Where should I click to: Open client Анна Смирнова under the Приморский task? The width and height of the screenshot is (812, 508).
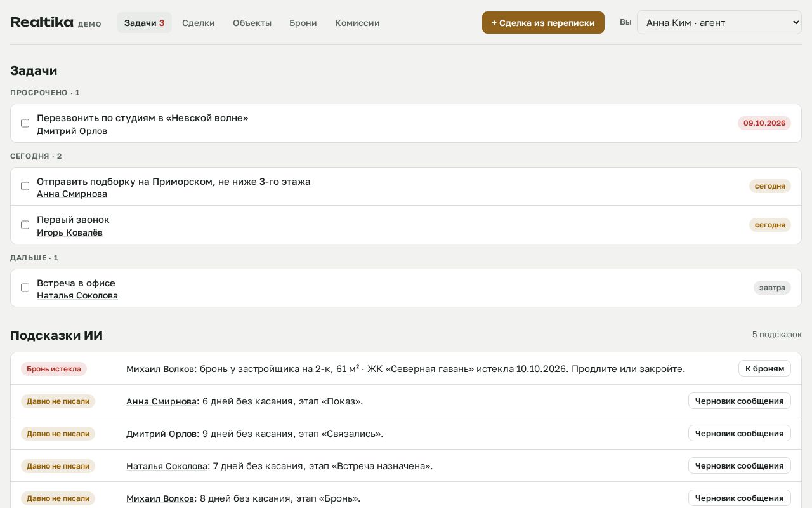click(72, 194)
